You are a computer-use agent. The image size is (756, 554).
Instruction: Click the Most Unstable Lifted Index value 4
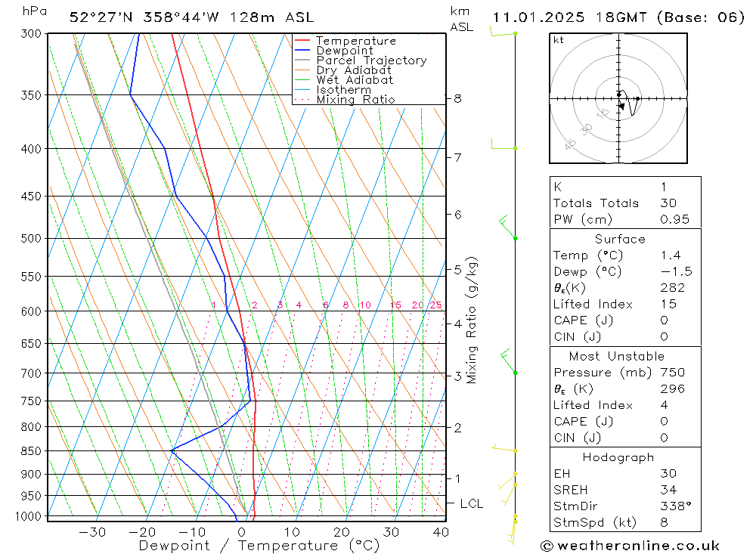(665, 405)
